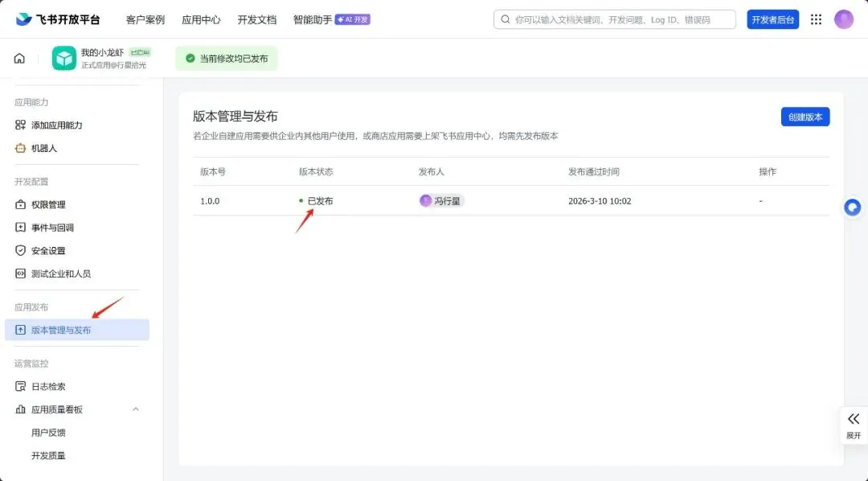Click the search magnifier icon
Image resolution: width=868 pixels, height=481 pixels.
click(x=505, y=19)
